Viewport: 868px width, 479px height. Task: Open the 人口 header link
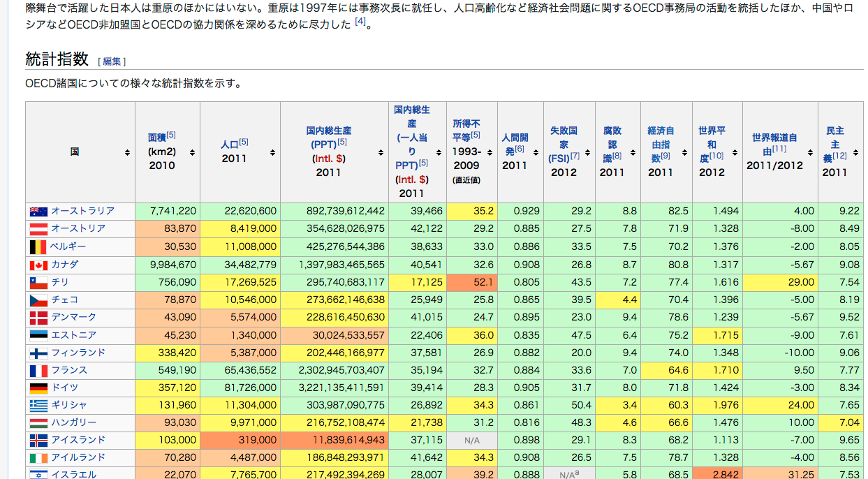229,145
